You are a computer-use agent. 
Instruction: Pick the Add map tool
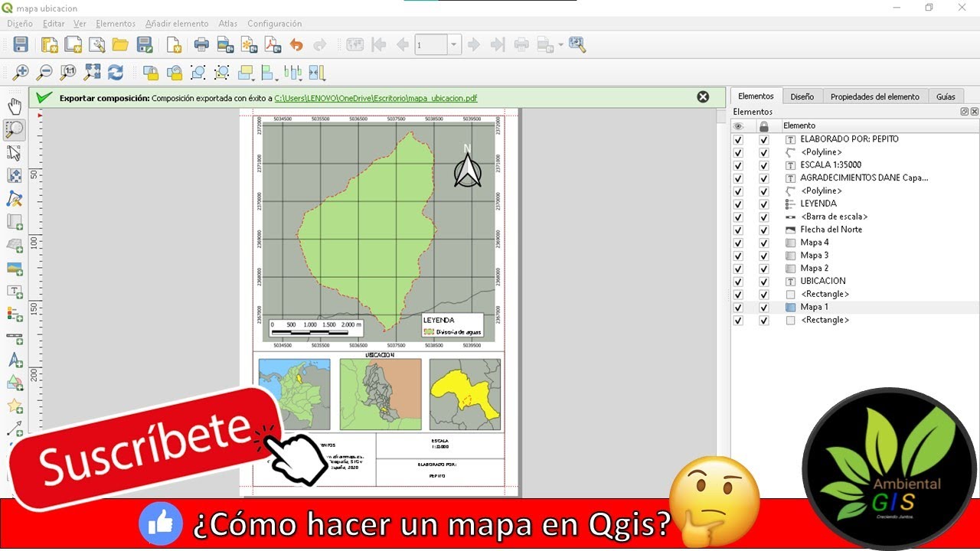click(15, 222)
